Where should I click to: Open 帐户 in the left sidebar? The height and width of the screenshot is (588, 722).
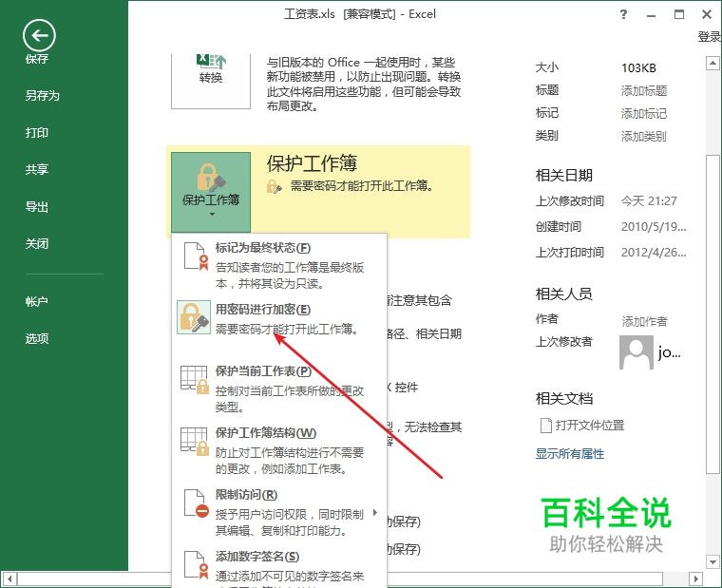pos(36,301)
